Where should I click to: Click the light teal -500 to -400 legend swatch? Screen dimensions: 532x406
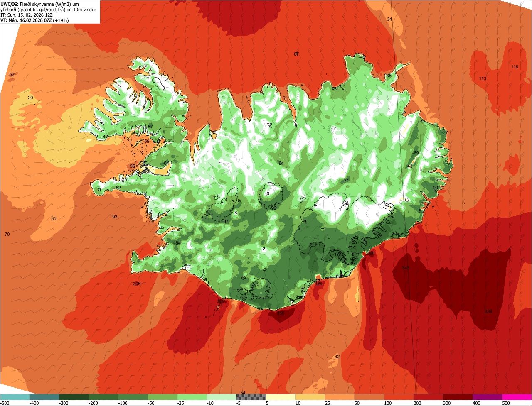(x=15, y=397)
